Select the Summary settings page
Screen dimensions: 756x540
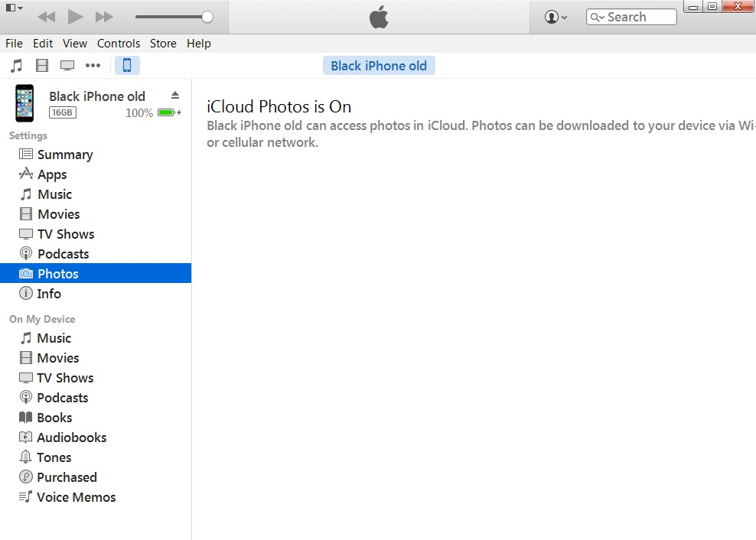tap(64, 155)
